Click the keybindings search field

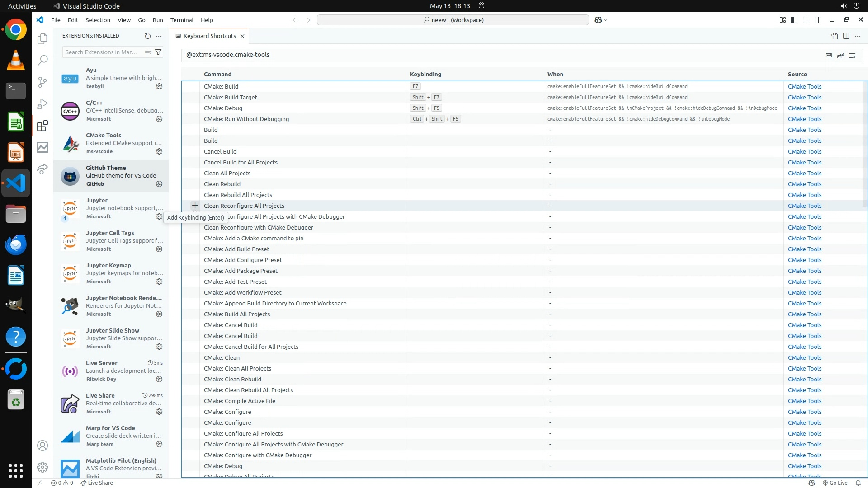pos(497,55)
